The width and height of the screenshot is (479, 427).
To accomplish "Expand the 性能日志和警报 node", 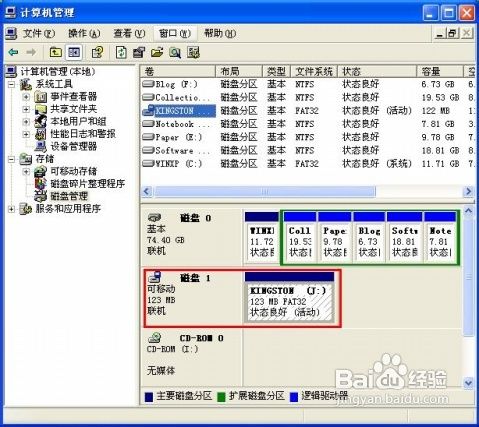I will click(x=26, y=134).
